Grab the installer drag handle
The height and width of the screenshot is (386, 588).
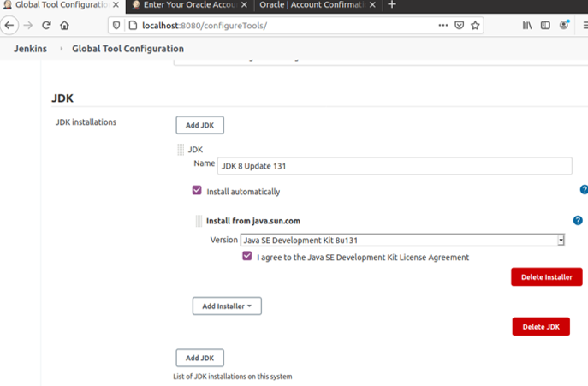coord(199,221)
